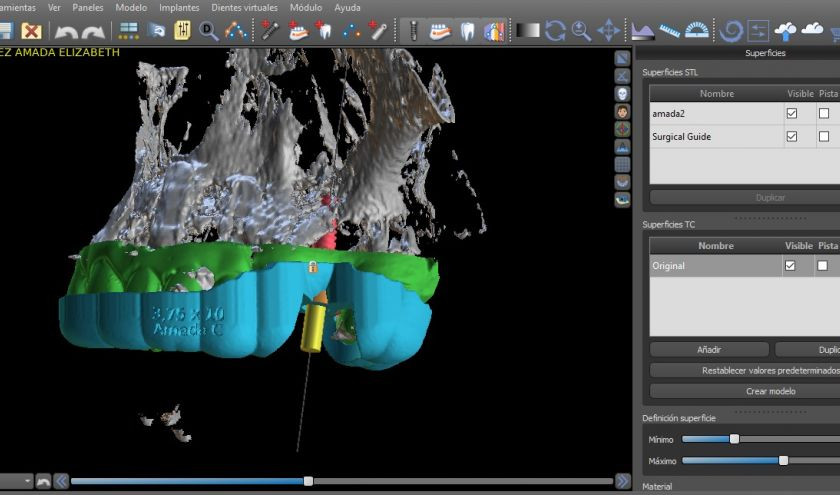Click the skull view icon in the viewport sidebar
The width and height of the screenshot is (840, 495).
[x=622, y=93]
